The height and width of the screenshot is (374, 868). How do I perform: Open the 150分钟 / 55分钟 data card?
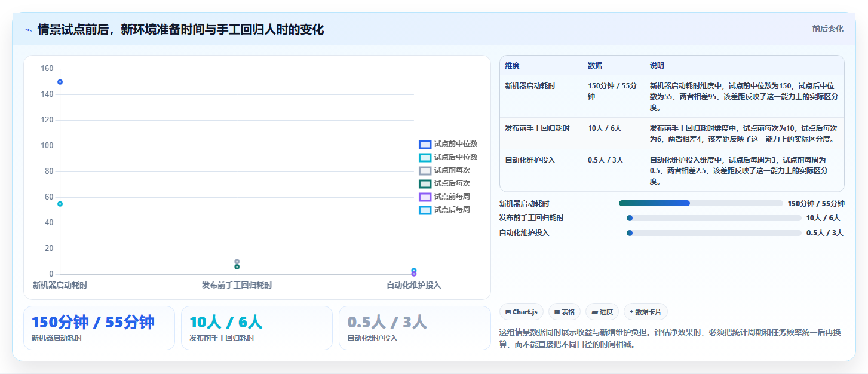(x=99, y=328)
